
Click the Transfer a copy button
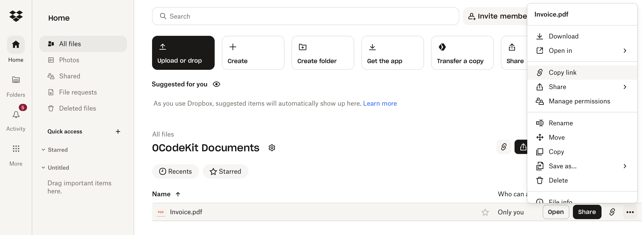tap(462, 53)
